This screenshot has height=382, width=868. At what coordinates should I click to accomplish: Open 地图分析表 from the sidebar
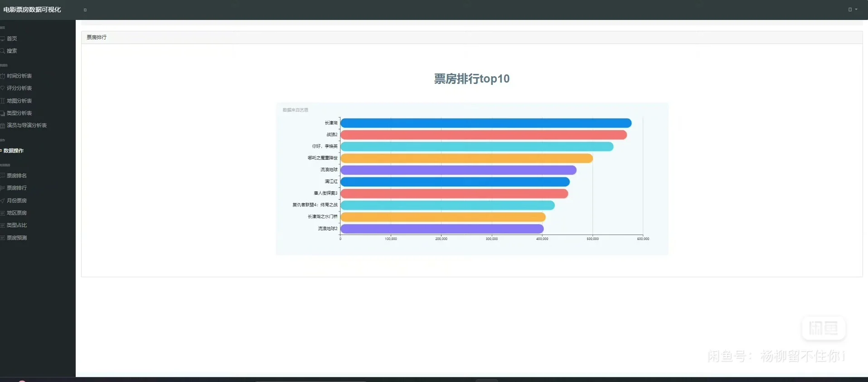click(x=19, y=101)
